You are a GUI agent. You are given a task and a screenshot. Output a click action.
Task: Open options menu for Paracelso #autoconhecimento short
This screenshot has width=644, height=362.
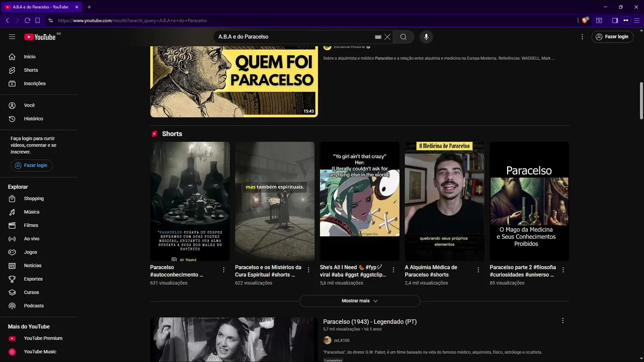click(224, 270)
